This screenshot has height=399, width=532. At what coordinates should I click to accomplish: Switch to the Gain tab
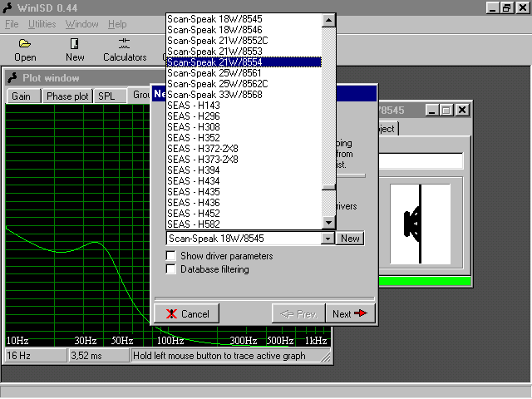click(x=23, y=96)
